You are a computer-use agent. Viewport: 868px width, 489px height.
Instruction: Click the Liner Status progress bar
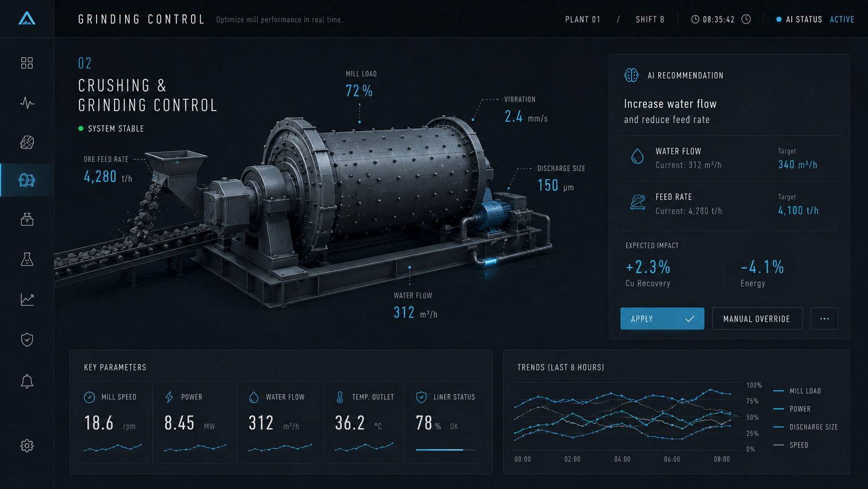445,450
